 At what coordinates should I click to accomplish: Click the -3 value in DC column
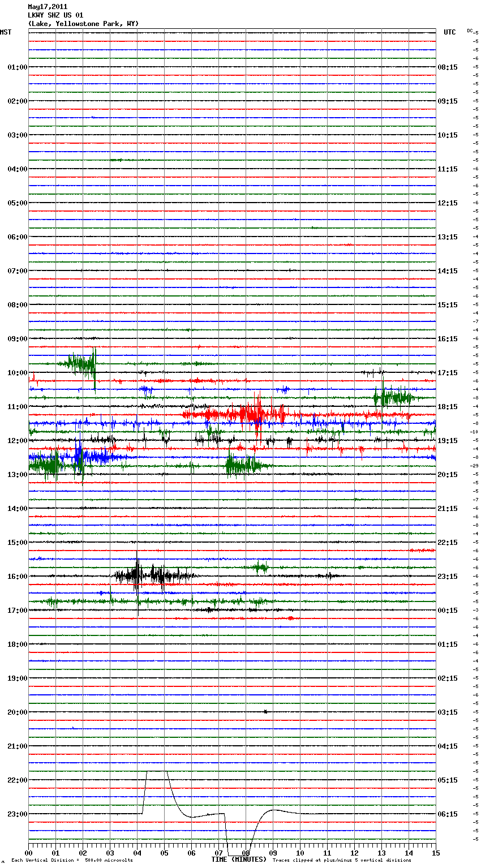tap(475, 610)
